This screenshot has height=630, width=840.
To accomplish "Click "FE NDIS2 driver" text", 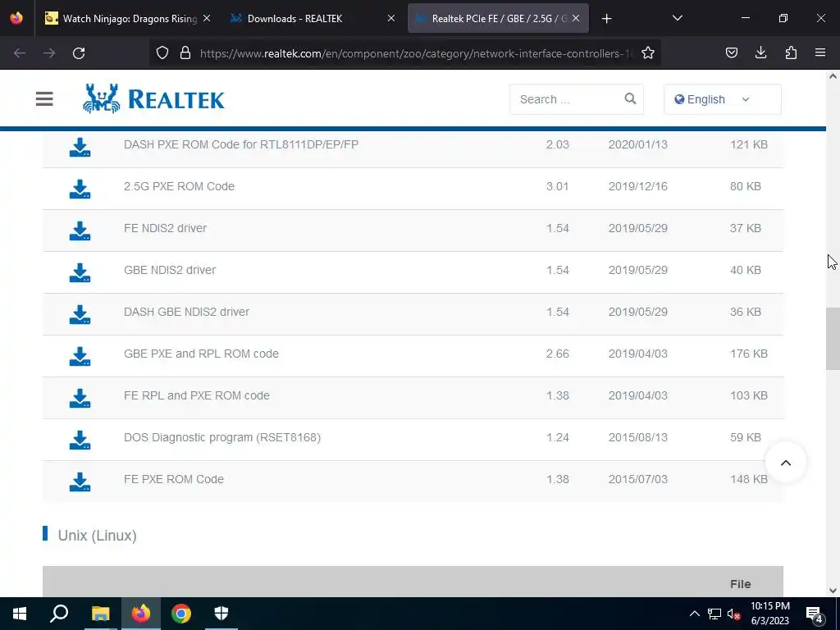I will coord(165,228).
